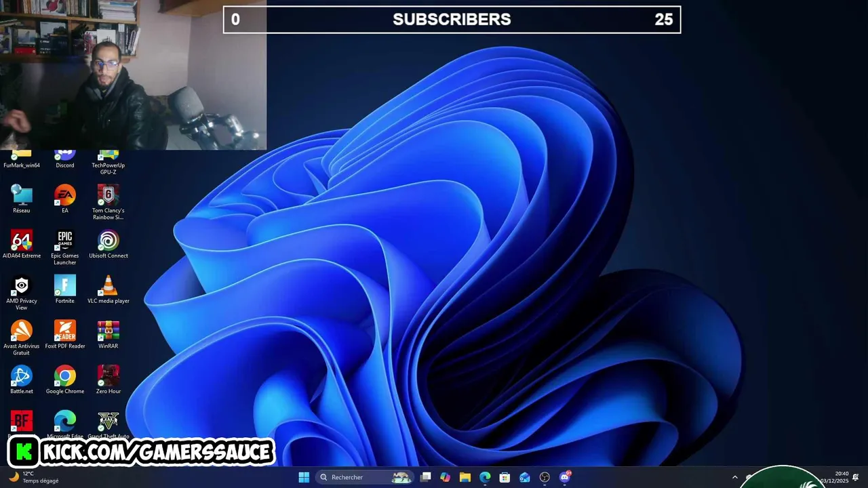Select the WinRAR desktop icon
Image resolution: width=868 pixels, height=488 pixels.
coord(108,335)
